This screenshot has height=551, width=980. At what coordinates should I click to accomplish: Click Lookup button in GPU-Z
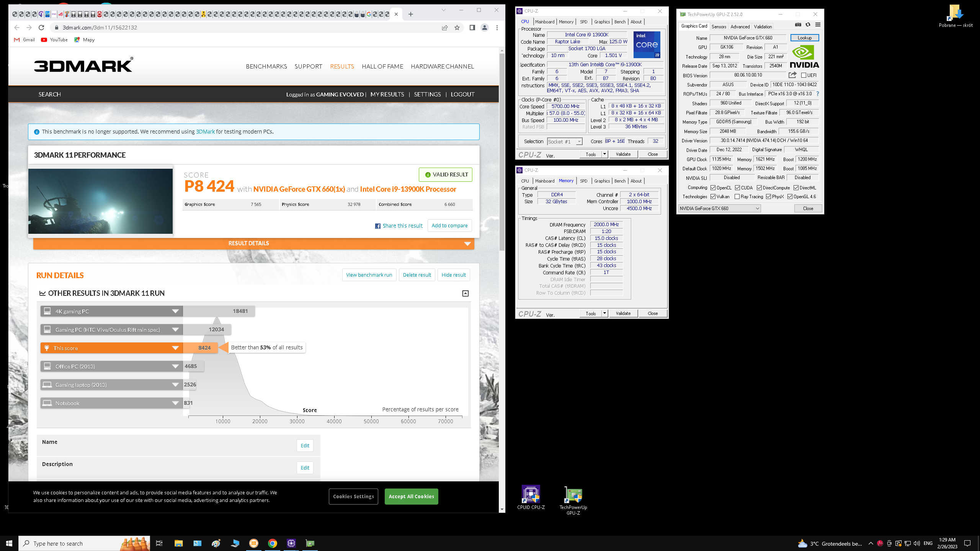804,38
